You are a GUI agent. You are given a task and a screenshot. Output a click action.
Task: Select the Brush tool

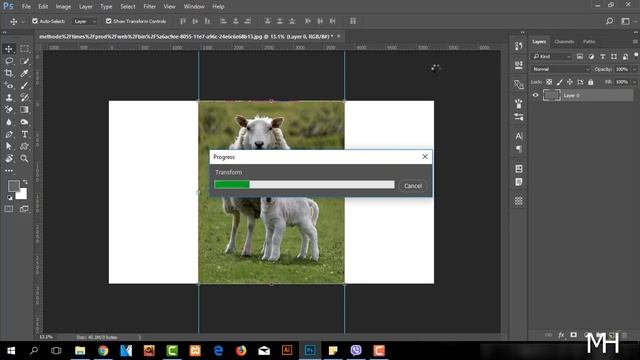click(x=24, y=85)
